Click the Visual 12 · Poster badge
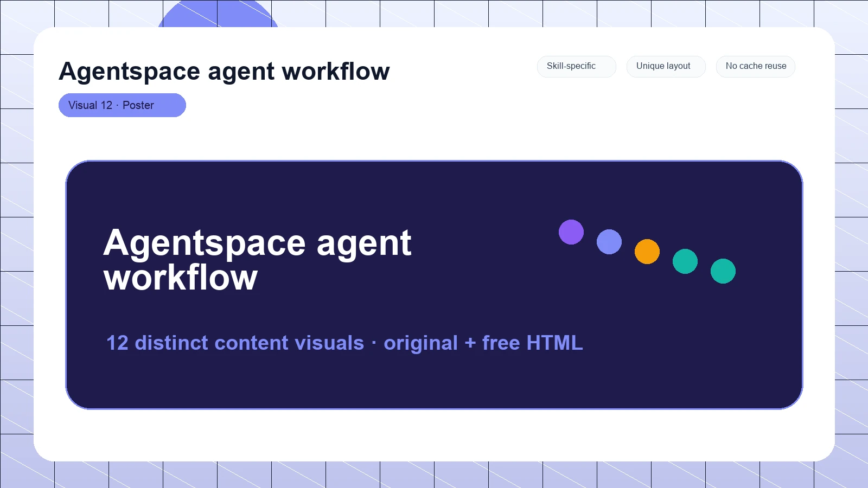 coord(122,105)
